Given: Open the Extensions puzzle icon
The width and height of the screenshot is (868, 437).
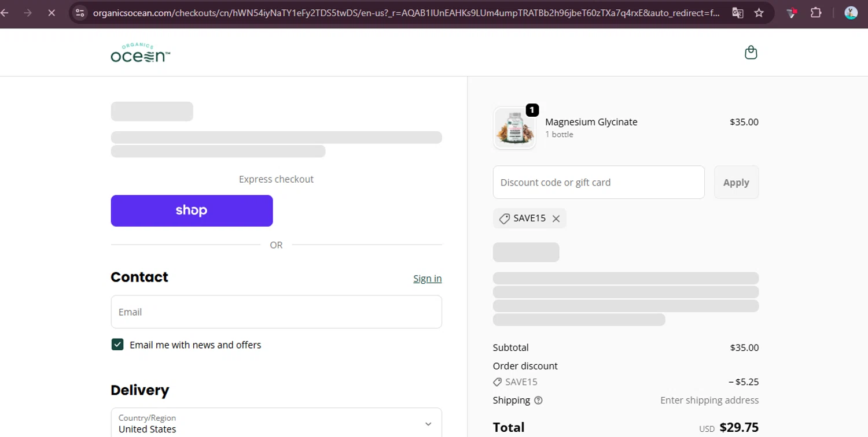Looking at the screenshot, I should [816, 12].
